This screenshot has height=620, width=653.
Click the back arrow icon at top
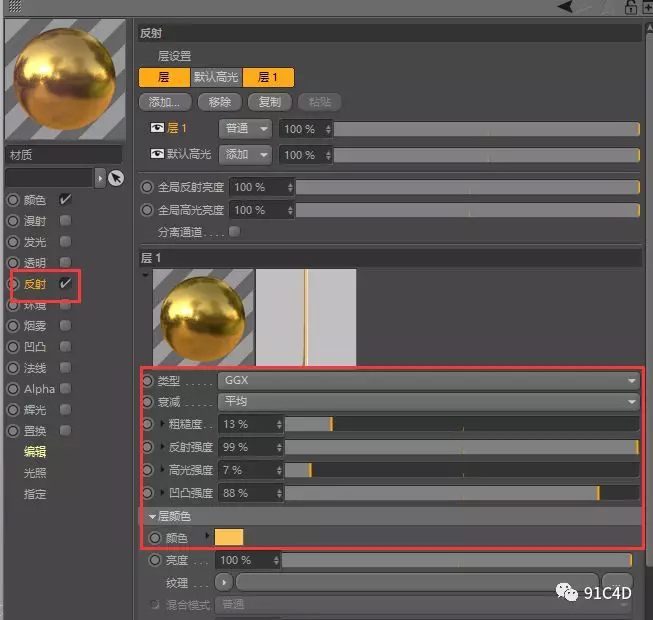[x=567, y=7]
